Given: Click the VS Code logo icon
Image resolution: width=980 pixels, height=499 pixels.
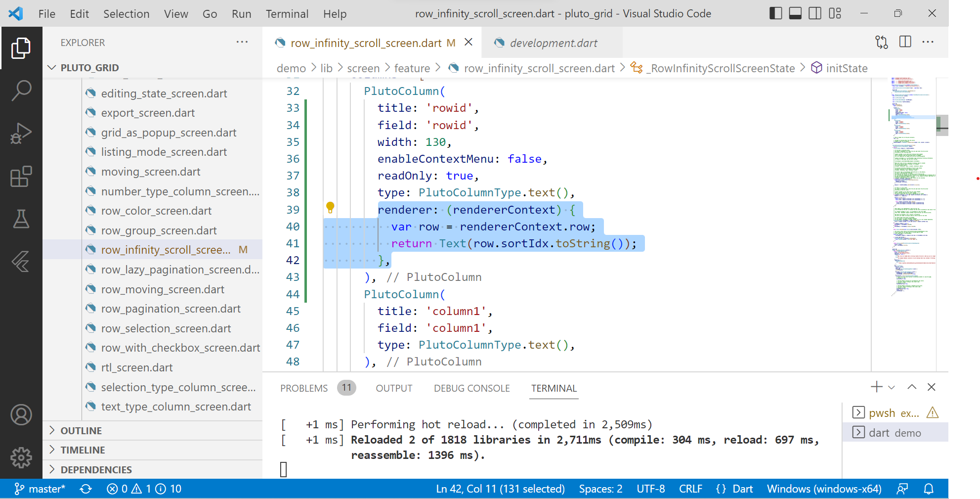Looking at the screenshot, I should 16,13.
